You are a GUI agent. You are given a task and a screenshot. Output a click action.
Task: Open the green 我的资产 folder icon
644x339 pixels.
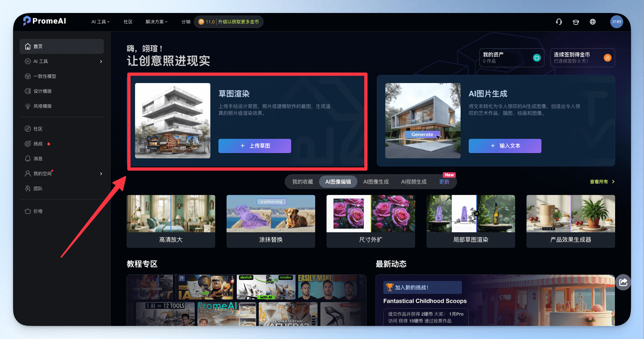pos(537,58)
